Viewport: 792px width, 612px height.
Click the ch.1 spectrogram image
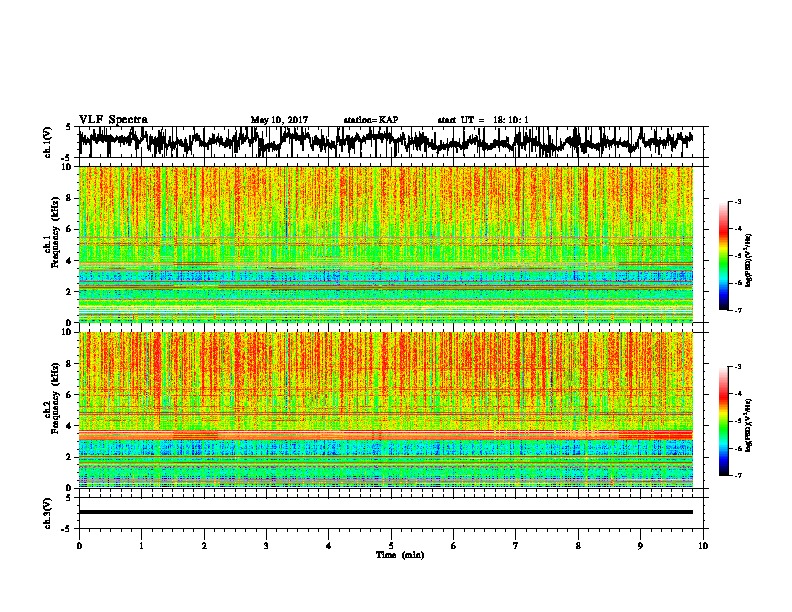(385, 244)
